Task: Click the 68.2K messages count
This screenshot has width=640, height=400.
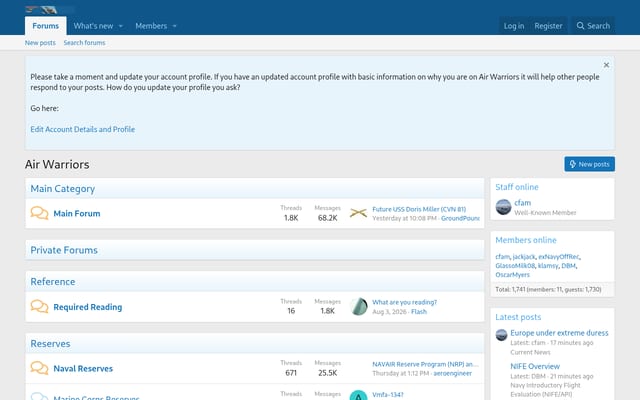Action: 327,218
